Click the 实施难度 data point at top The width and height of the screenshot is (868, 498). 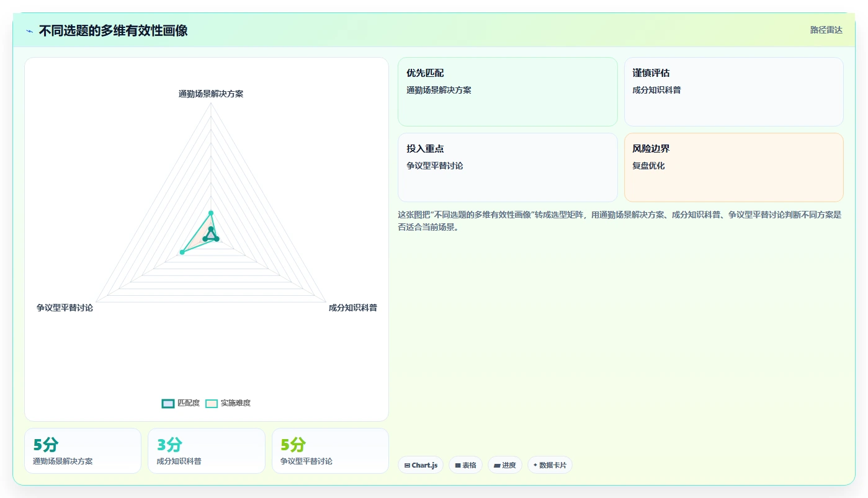(211, 213)
